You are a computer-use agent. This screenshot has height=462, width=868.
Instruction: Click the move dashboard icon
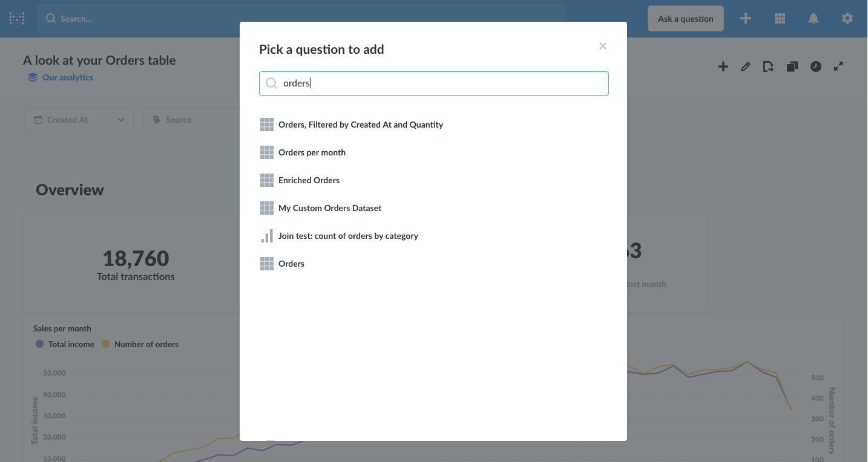click(768, 67)
